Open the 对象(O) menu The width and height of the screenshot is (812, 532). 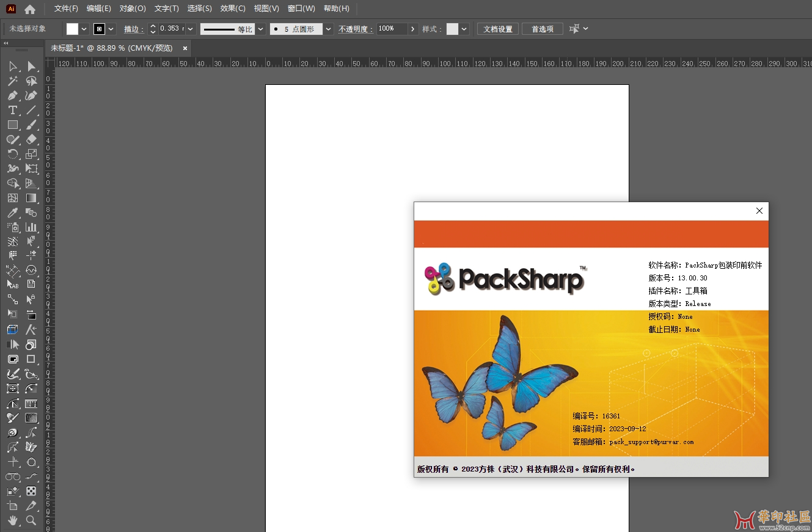coord(133,9)
